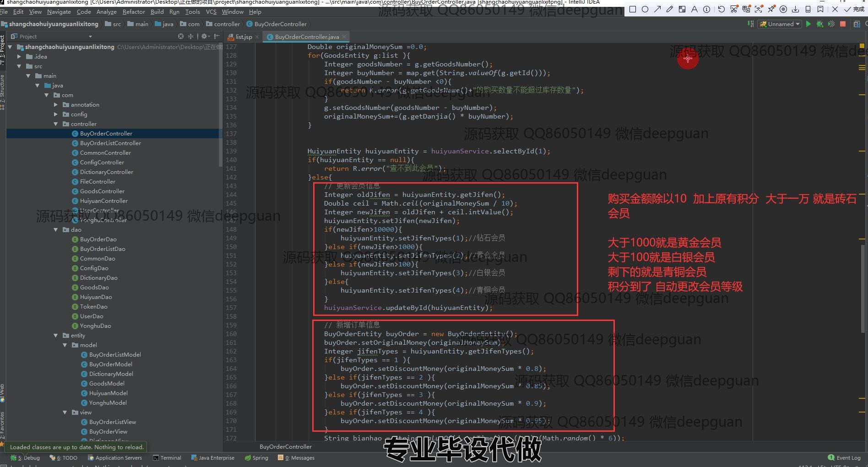Screen dimensions: 868x467
Task: Choose the text annotation tool
Action: coord(694,9)
